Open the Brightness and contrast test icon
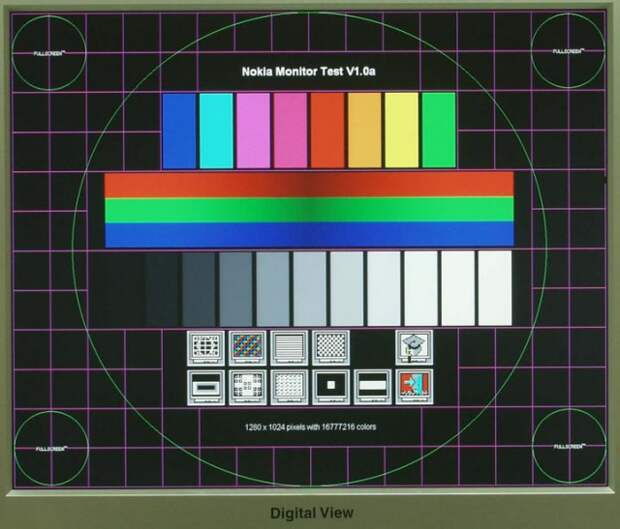This screenshot has height=529, width=620. coord(206,387)
